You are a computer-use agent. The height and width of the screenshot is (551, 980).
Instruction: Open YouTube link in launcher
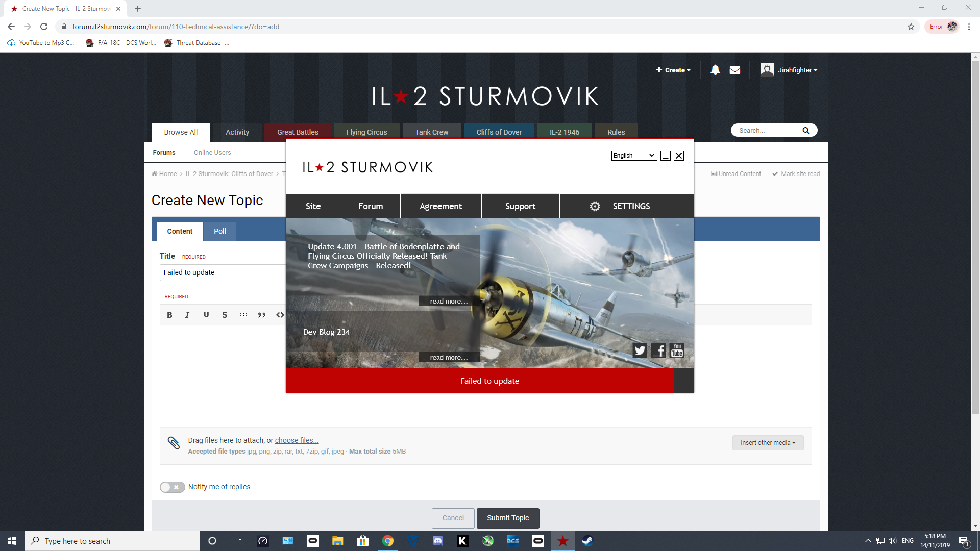[677, 350]
